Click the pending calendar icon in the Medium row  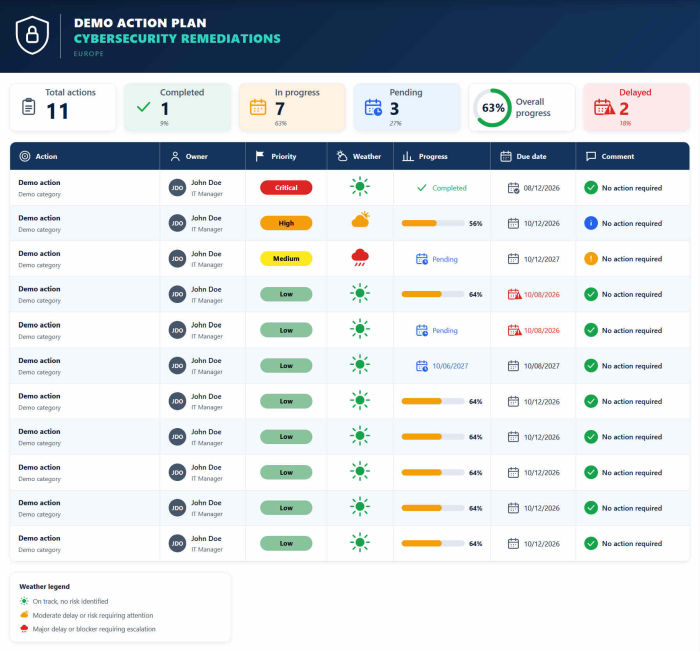(x=422, y=259)
